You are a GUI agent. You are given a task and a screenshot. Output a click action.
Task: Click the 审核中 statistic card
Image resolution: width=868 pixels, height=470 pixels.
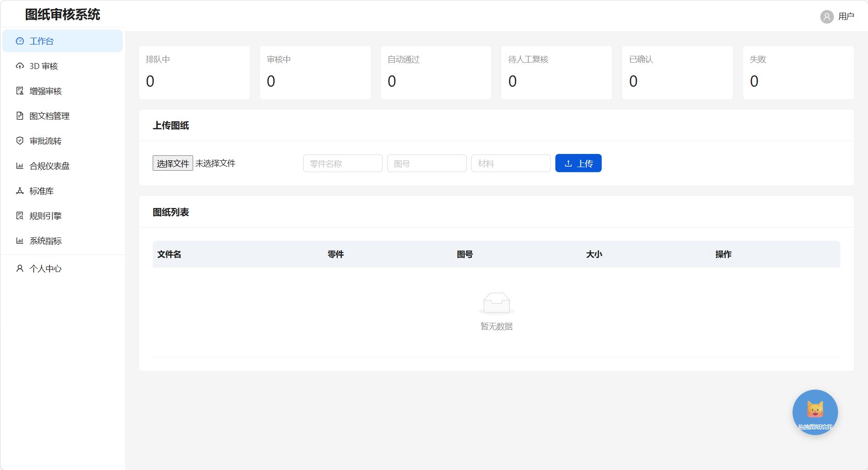(315, 73)
